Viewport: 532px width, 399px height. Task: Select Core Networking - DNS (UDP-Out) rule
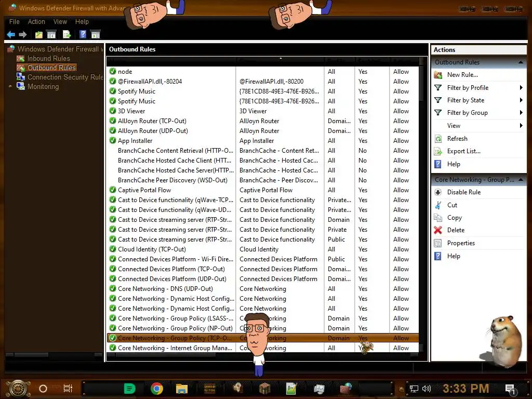(262, 288)
